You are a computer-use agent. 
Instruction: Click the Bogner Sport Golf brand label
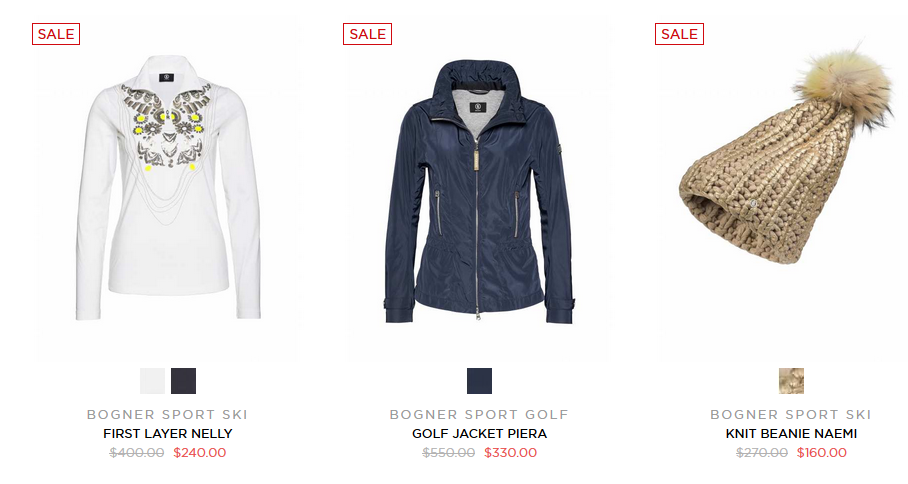tap(479, 415)
